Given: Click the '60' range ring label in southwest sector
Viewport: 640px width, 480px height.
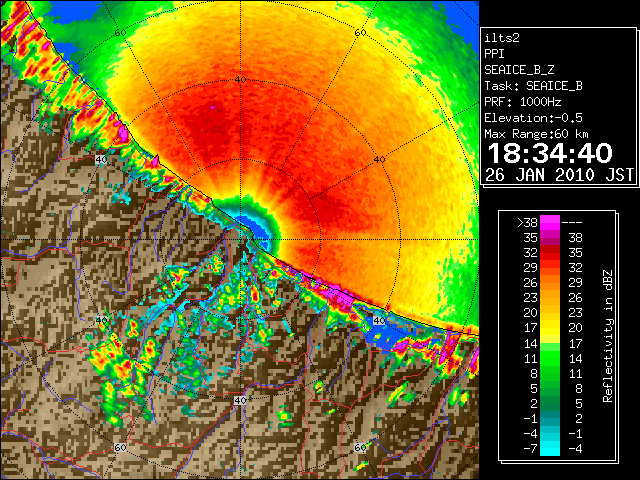Looking at the screenshot, I should click(x=120, y=448).
